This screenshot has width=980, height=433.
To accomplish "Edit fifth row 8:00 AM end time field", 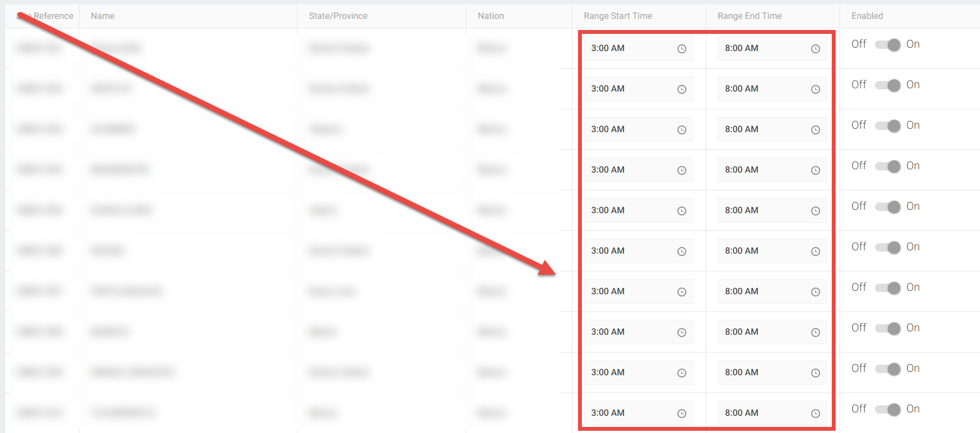I will coord(761,210).
